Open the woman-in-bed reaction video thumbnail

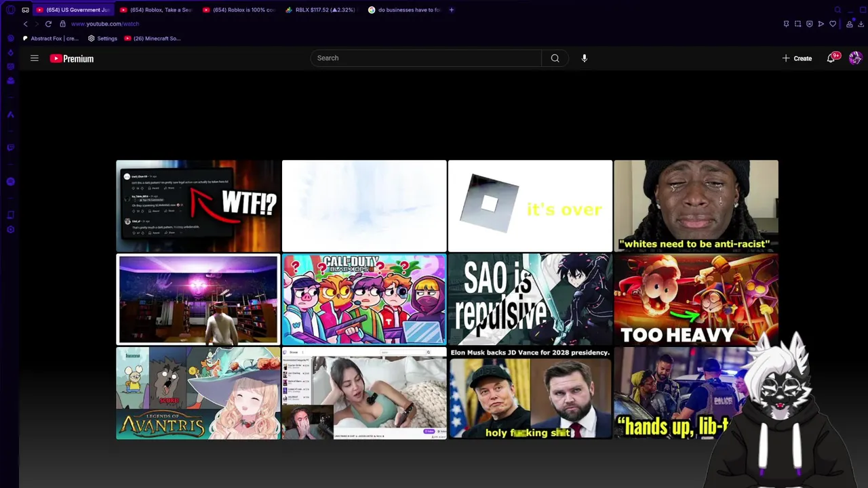(364, 393)
